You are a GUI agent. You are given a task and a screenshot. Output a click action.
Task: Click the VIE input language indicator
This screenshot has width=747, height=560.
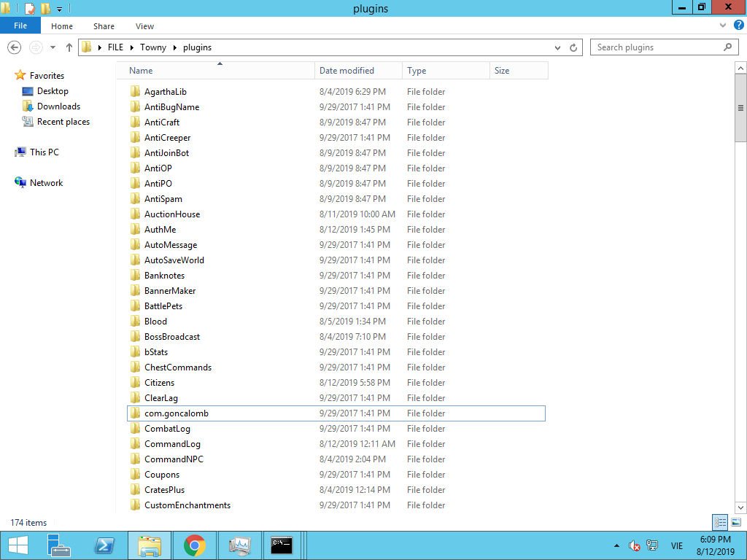pyautogui.click(x=676, y=545)
